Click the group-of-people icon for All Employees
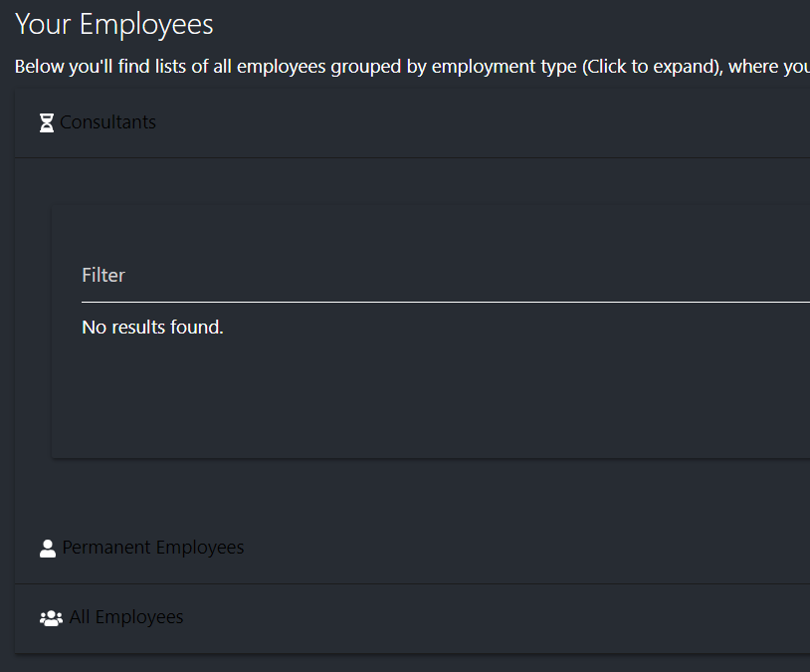The height and width of the screenshot is (672, 810). pyautogui.click(x=51, y=616)
